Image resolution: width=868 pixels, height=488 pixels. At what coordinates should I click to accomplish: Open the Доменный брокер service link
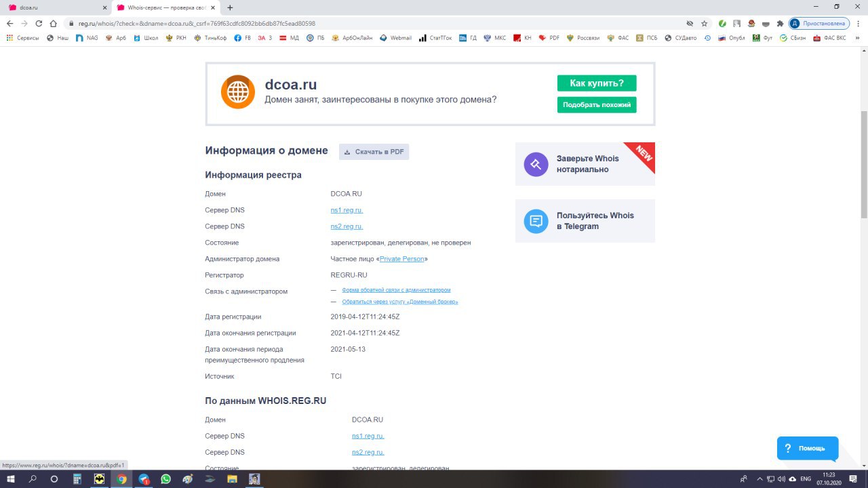pos(400,302)
